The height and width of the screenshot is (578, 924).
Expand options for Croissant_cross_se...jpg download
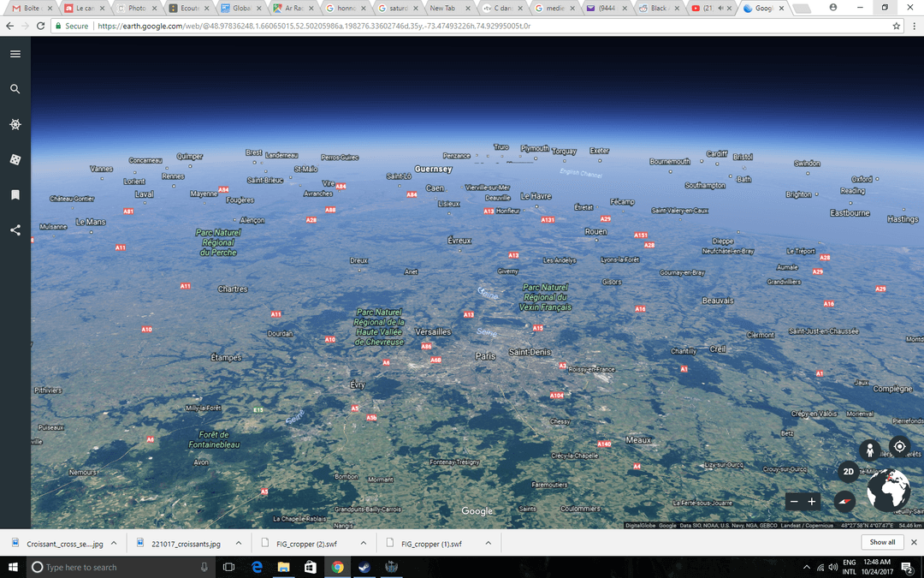(114, 543)
